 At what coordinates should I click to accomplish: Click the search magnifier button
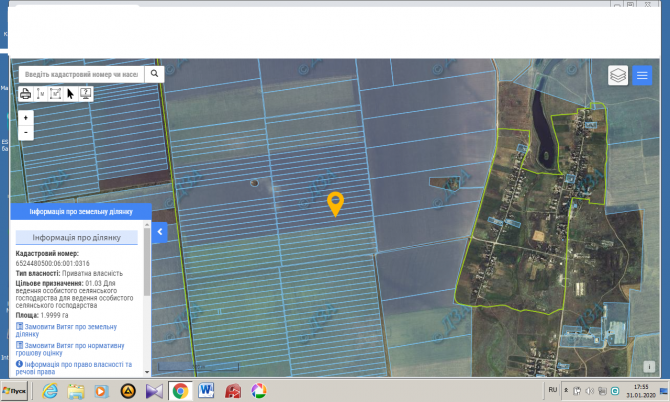tap(155, 74)
